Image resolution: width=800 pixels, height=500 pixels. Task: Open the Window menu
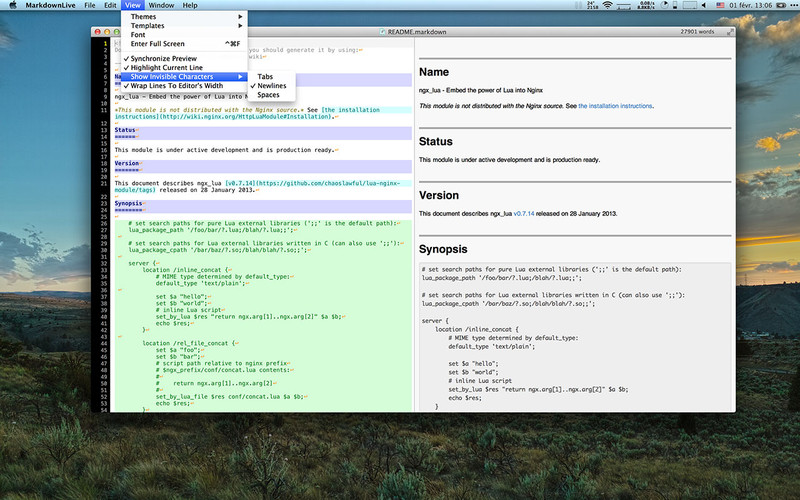161,5
